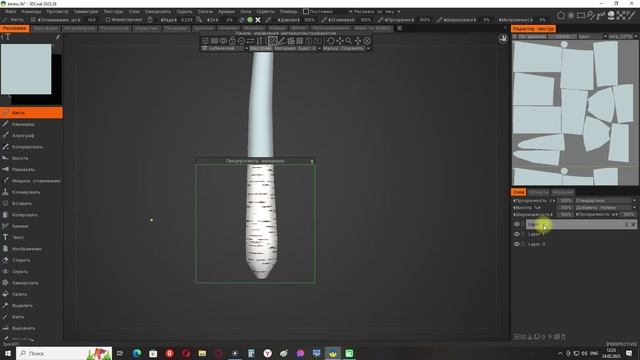Select the Слои layers tab
The width and height of the screenshot is (640, 360).
[x=519, y=192]
